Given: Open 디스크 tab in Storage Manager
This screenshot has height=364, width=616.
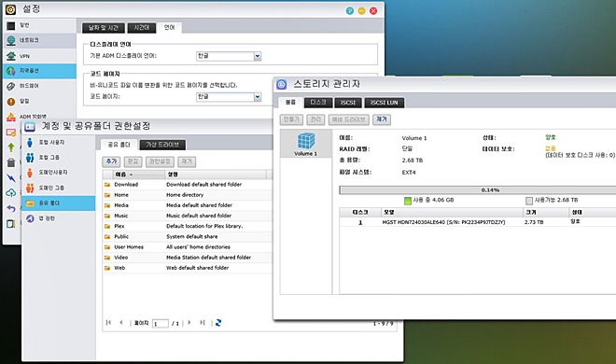Looking at the screenshot, I should pos(318,103).
